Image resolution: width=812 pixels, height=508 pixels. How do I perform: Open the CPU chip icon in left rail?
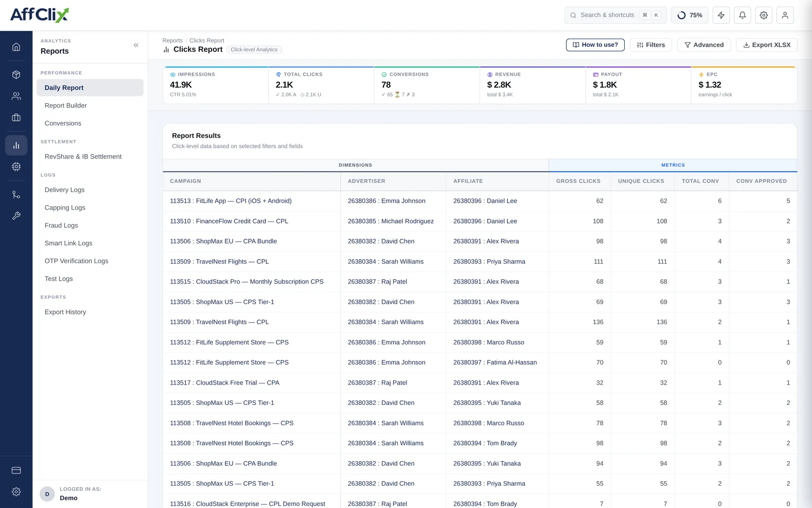coord(16,167)
